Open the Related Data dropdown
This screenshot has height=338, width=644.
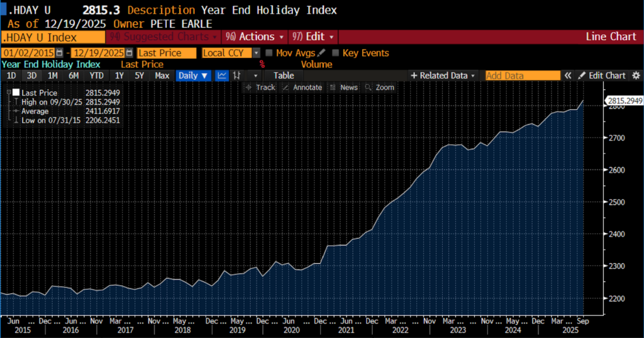tap(443, 75)
